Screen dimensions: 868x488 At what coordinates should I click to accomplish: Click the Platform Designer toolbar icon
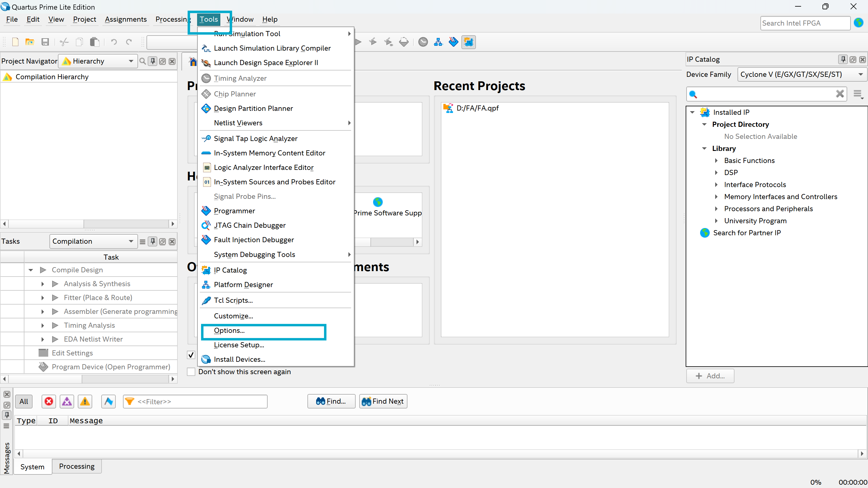point(438,42)
